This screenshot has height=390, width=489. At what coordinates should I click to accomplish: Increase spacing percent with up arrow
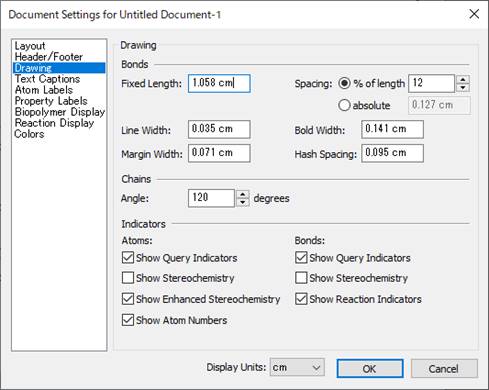[x=463, y=79]
